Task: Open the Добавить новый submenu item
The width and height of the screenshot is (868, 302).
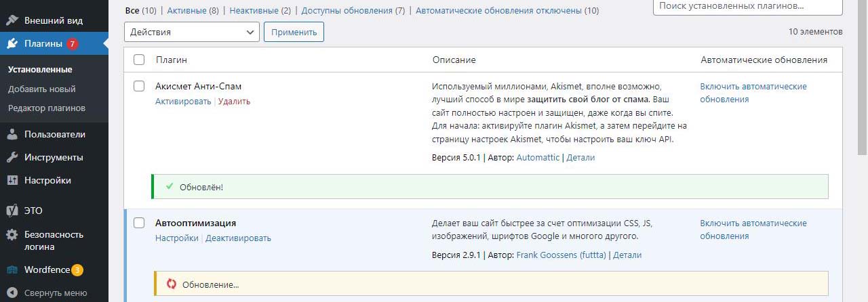Action: tap(42, 89)
